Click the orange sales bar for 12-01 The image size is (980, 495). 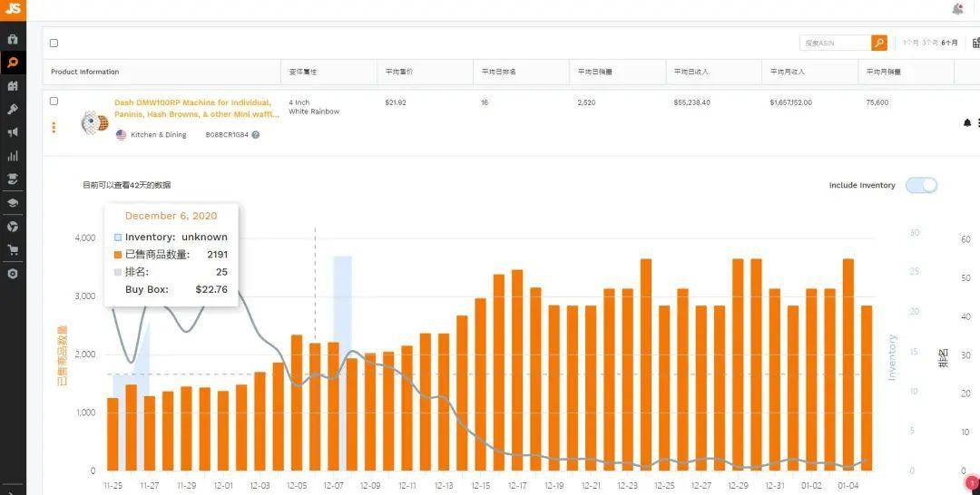point(223,431)
